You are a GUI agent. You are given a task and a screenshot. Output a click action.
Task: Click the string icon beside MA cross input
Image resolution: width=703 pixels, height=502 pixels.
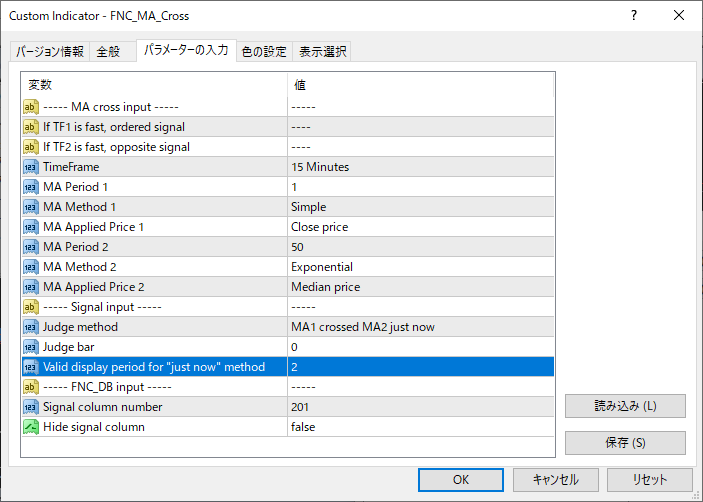pos(30,107)
